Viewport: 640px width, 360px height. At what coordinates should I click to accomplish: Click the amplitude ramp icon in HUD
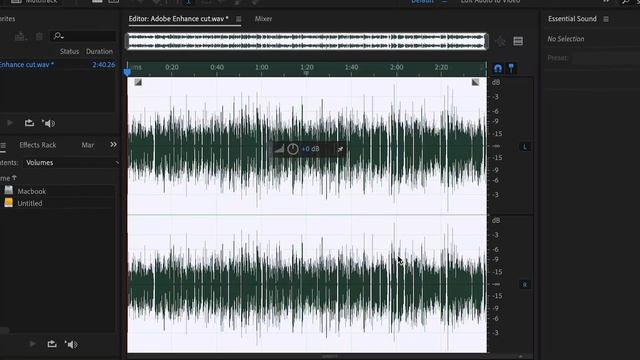coord(279,149)
